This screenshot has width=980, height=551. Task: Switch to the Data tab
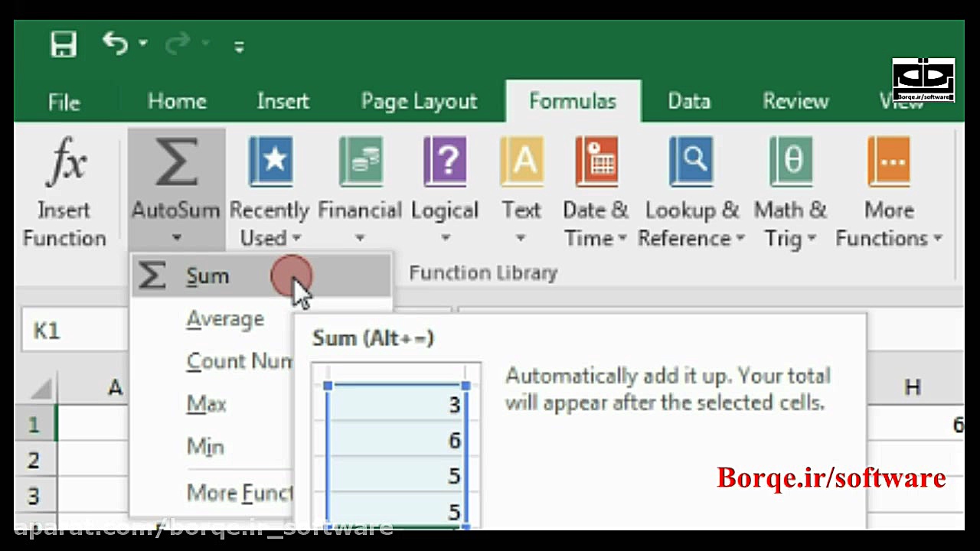point(689,102)
